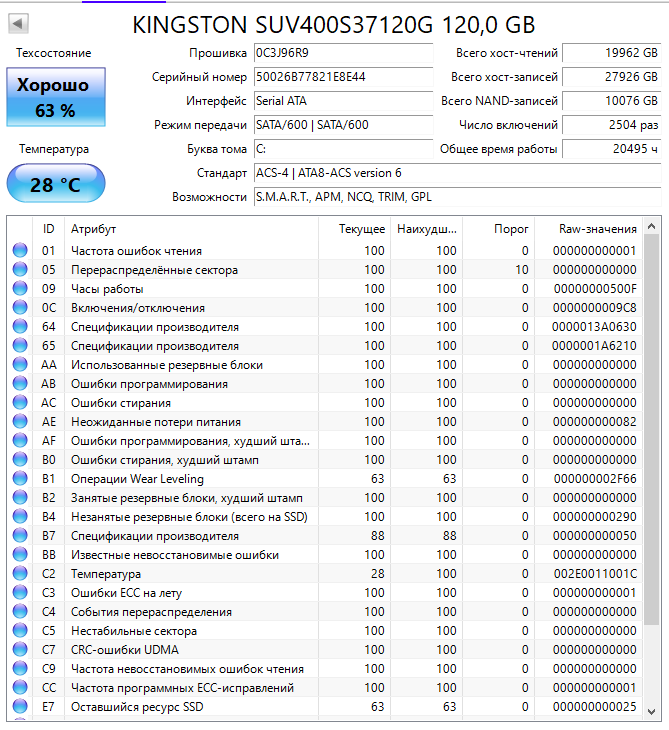Viewport: 669px width, 730px height.
Task: Click status icon of row AB Ошибки программирования
Action: click(x=20, y=384)
